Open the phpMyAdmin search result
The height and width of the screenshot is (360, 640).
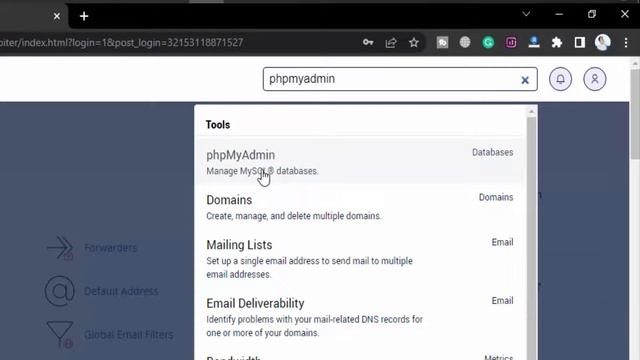tap(360, 162)
